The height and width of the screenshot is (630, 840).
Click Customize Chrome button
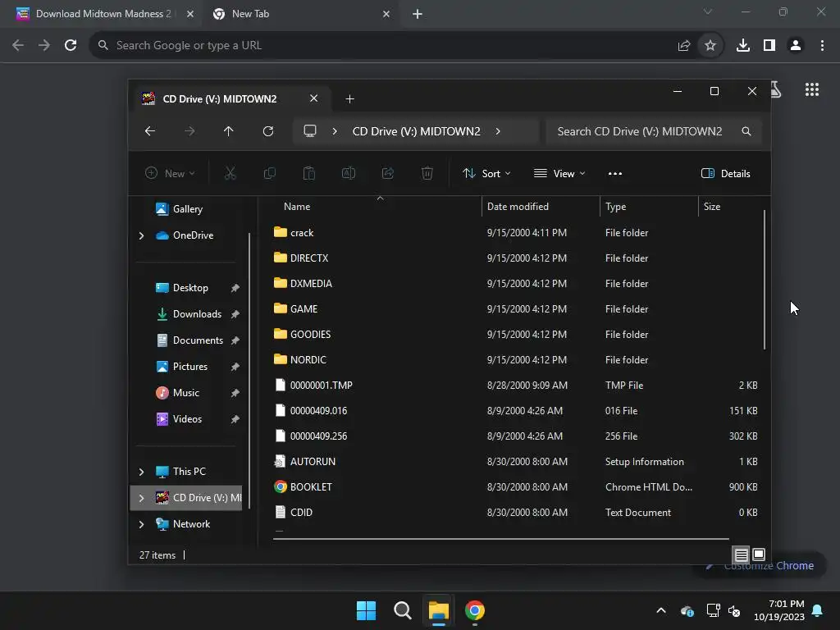click(x=760, y=566)
